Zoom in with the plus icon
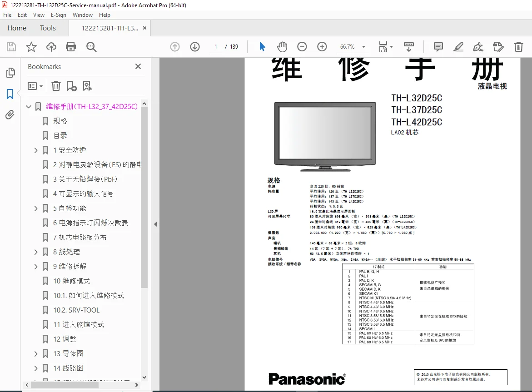 [x=322, y=47]
